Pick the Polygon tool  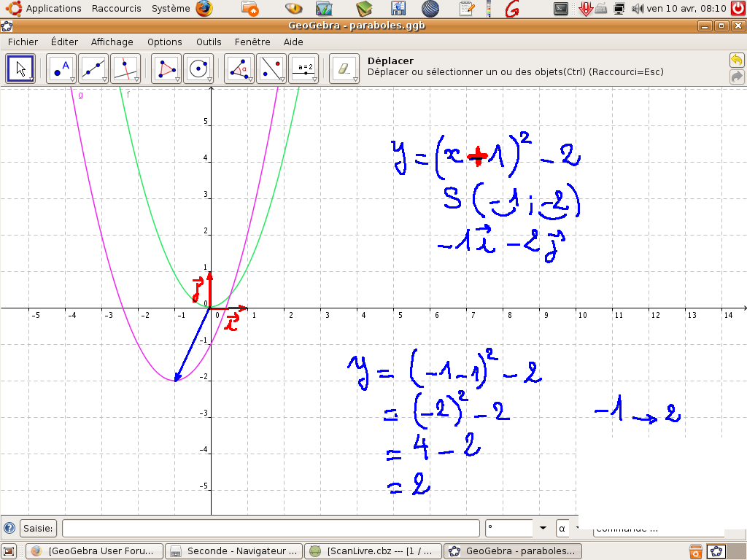point(166,69)
